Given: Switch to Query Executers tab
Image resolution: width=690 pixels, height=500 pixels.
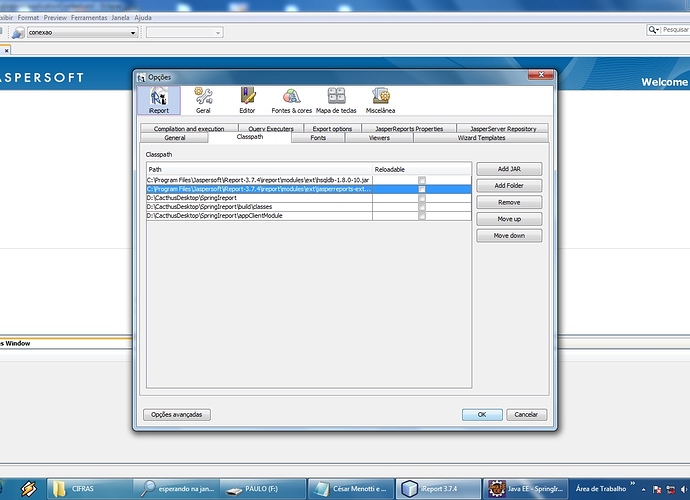Looking at the screenshot, I should click(x=271, y=129).
